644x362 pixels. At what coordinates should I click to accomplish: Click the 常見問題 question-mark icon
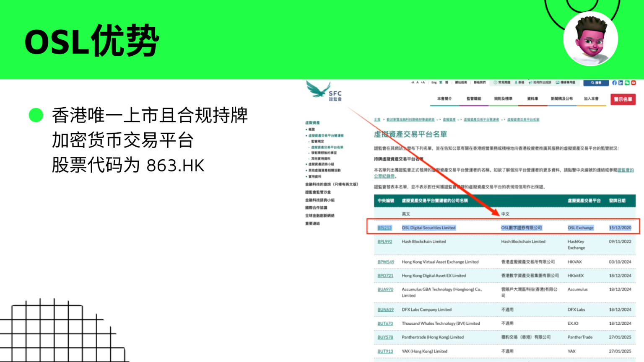495,83
